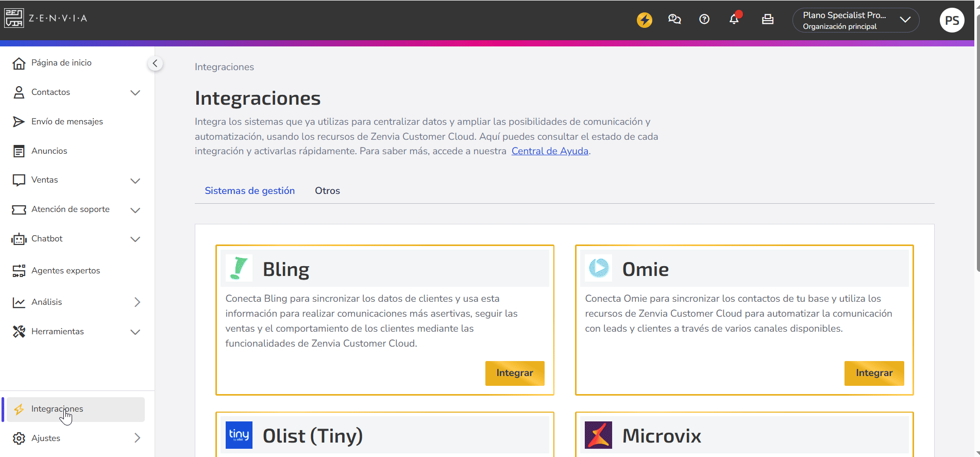Click the Envío de mensajes paper plane icon
Screen dimensions: 980x457
tap(19, 122)
